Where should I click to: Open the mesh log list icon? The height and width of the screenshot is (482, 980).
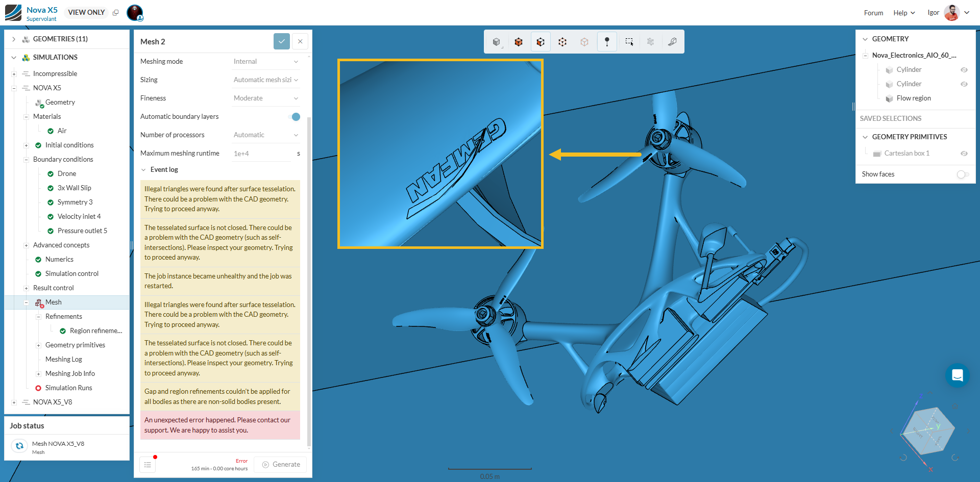coord(148,465)
